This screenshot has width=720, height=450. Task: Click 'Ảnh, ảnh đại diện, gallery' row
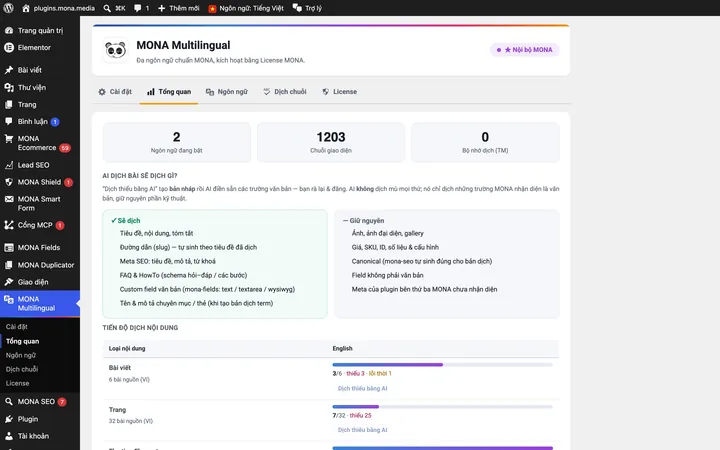click(x=388, y=233)
